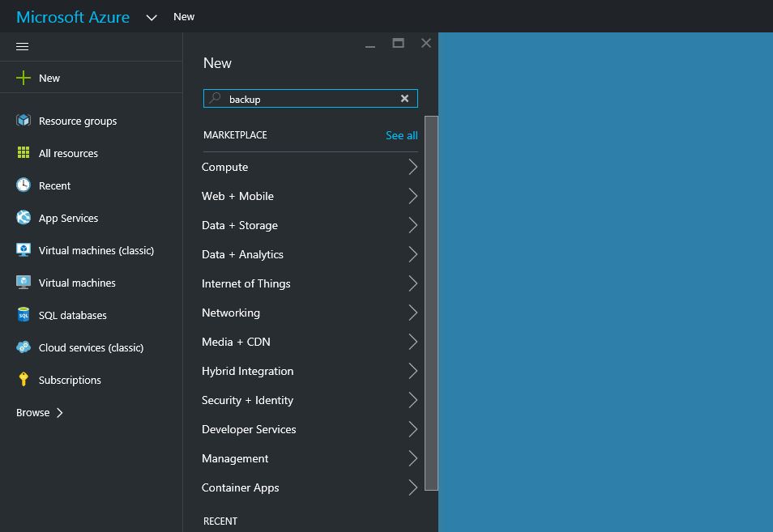Open Subscriptions label in sidebar
This screenshot has height=532, width=773.
click(x=70, y=381)
